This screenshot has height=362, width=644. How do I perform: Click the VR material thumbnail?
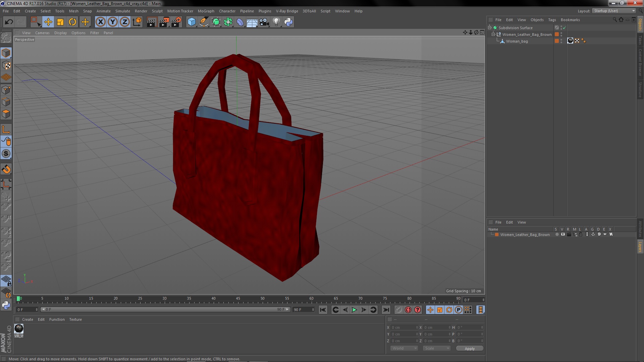[x=19, y=328]
